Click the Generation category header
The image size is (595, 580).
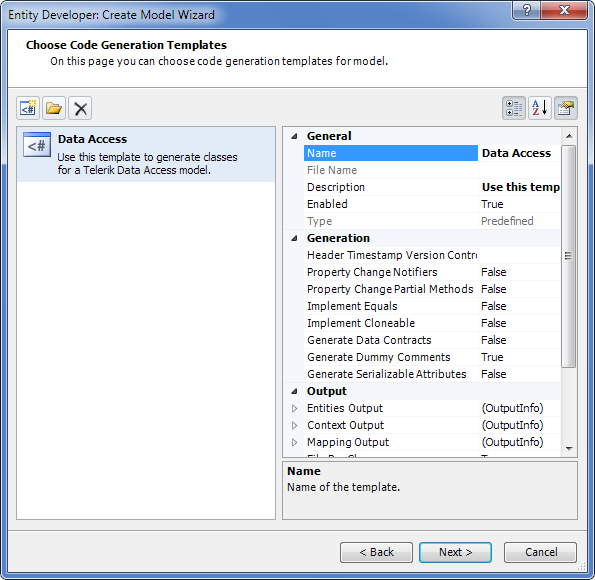(x=421, y=238)
